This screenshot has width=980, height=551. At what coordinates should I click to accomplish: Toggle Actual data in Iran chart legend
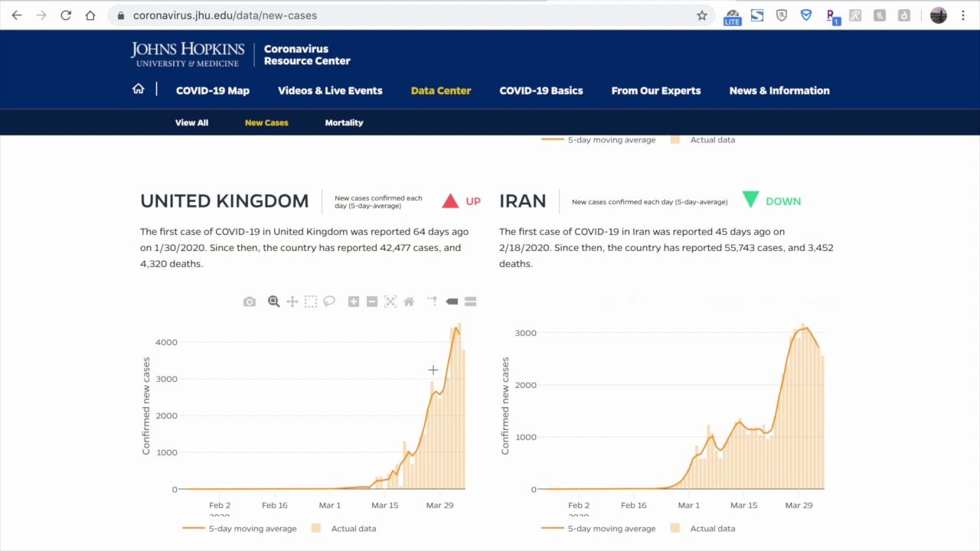pyautogui.click(x=702, y=528)
